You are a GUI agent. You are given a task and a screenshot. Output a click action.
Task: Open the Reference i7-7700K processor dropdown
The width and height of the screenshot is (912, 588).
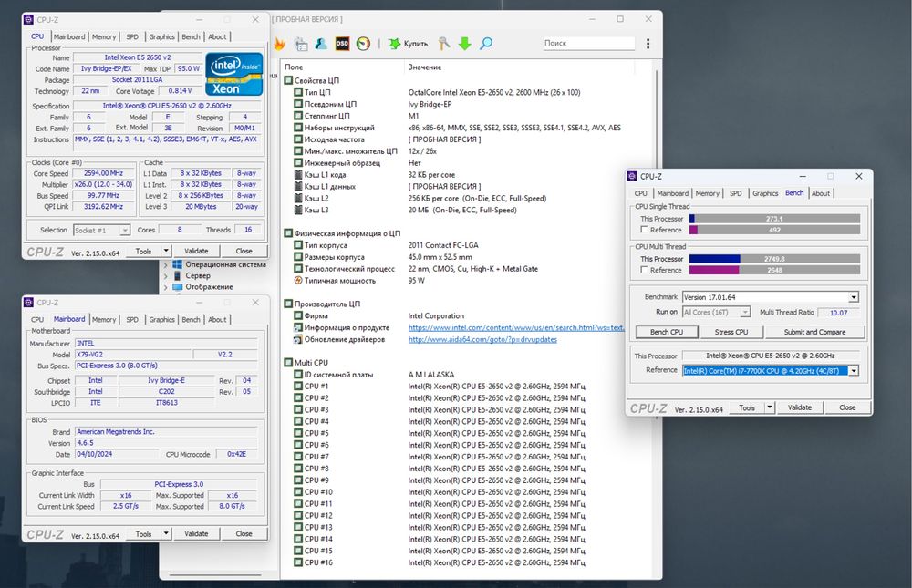click(x=854, y=370)
